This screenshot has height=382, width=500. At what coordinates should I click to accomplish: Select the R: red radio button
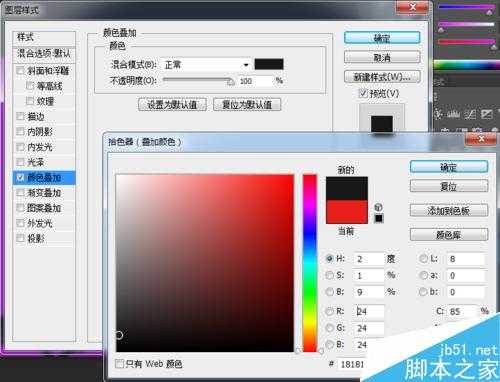(x=329, y=311)
